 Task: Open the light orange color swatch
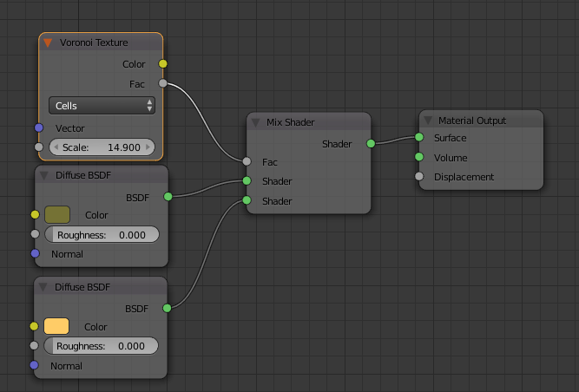[x=56, y=326]
